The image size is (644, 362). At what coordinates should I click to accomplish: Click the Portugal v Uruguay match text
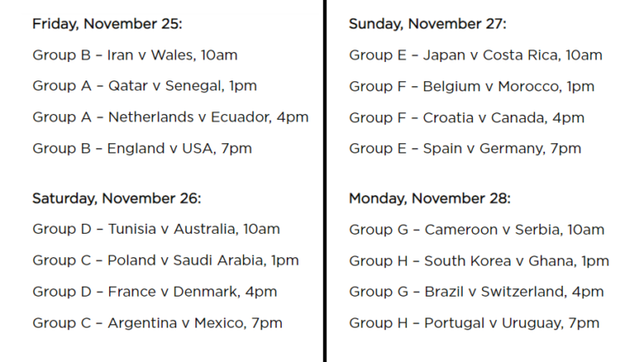click(x=474, y=323)
